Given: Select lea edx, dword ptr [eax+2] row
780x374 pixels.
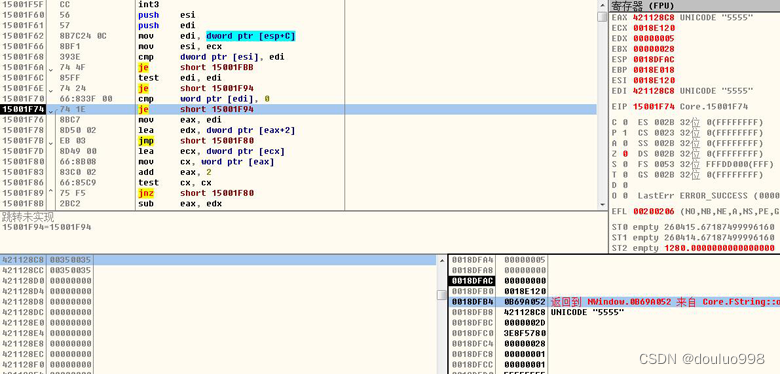Looking at the screenshot, I should pos(298,130).
